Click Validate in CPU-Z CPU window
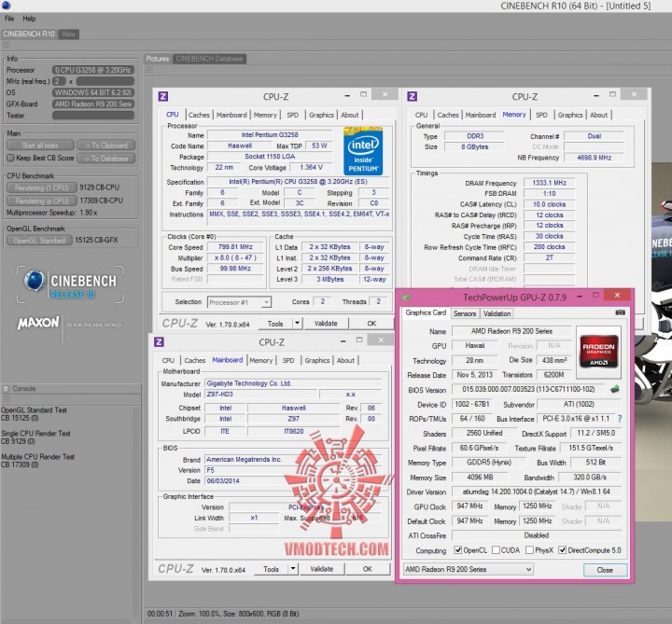672x624 pixels. pyautogui.click(x=326, y=324)
